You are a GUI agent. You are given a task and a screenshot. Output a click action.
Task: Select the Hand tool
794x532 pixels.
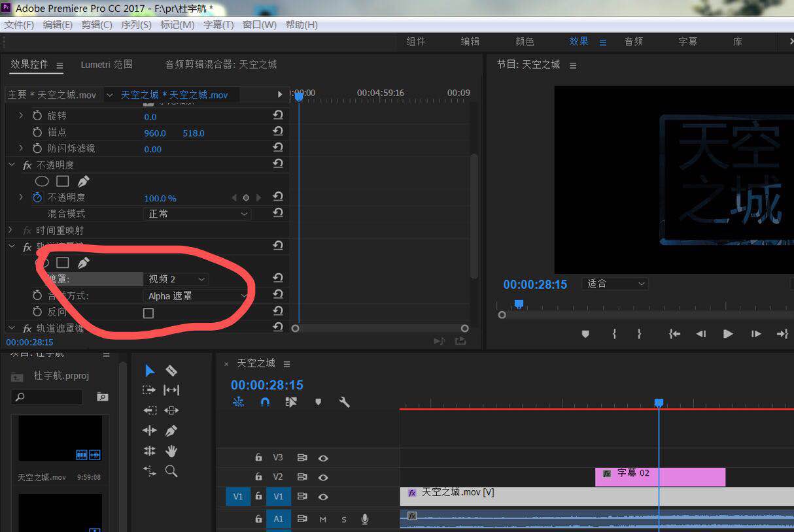point(171,451)
